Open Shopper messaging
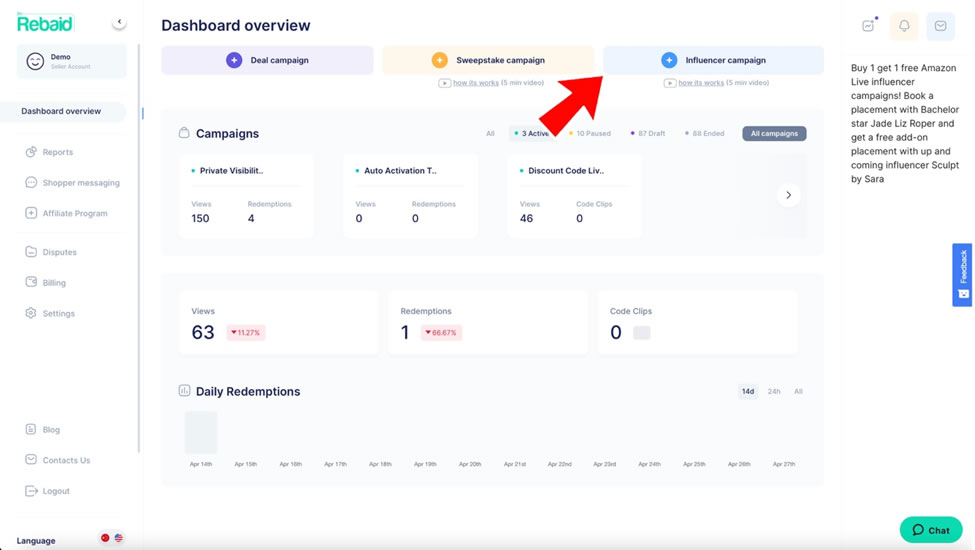Screen dimensions: 975x550 [x=81, y=183]
